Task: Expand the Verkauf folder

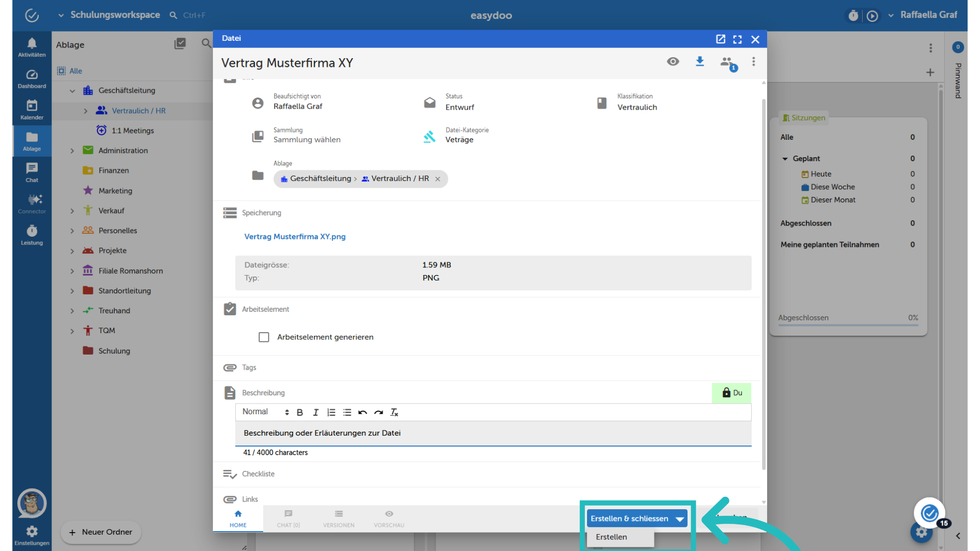Action: click(72, 211)
